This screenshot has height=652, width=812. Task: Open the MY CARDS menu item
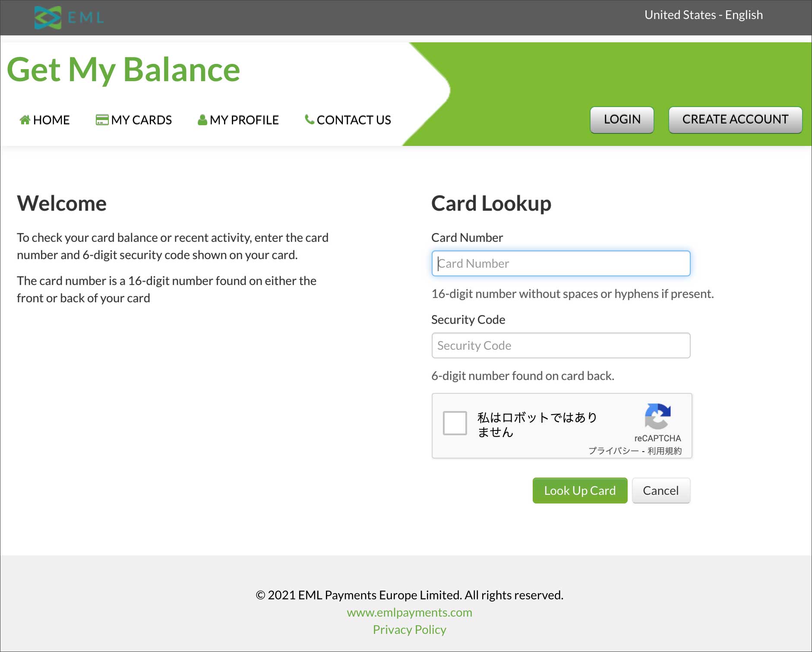coord(141,120)
